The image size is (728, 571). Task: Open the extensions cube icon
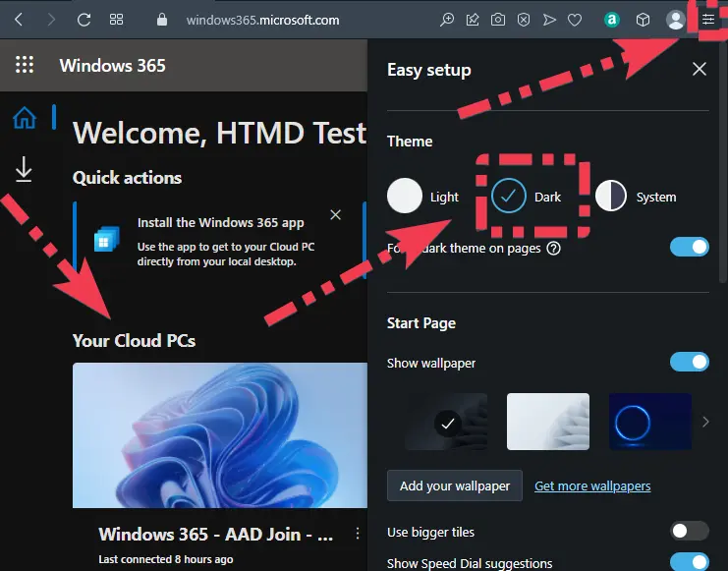tap(643, 20)
